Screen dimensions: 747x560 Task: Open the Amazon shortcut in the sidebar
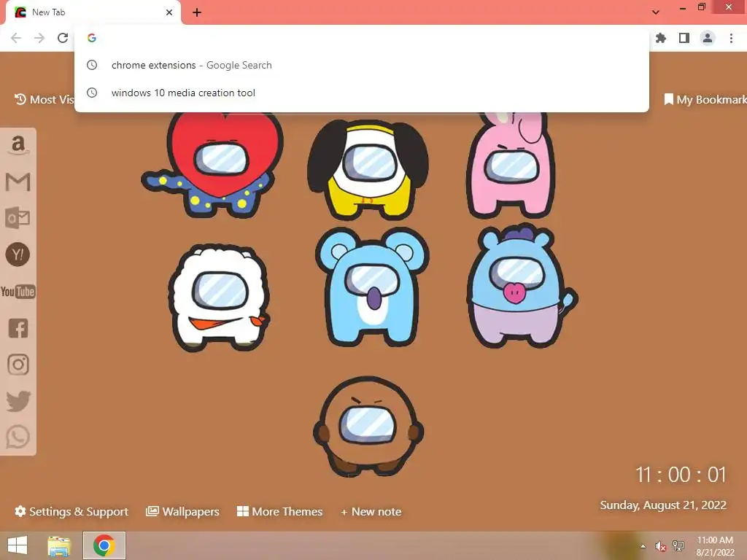[18, 145]
